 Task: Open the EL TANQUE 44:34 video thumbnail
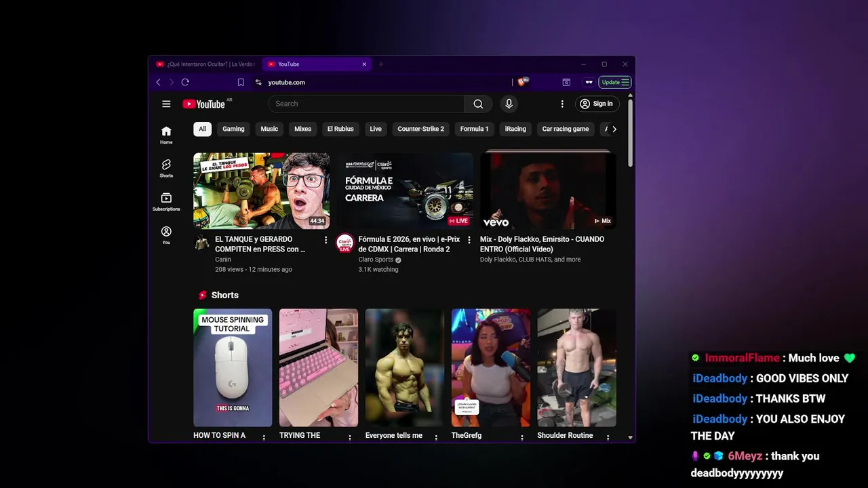pyautogui.click(x=262, y=190)
